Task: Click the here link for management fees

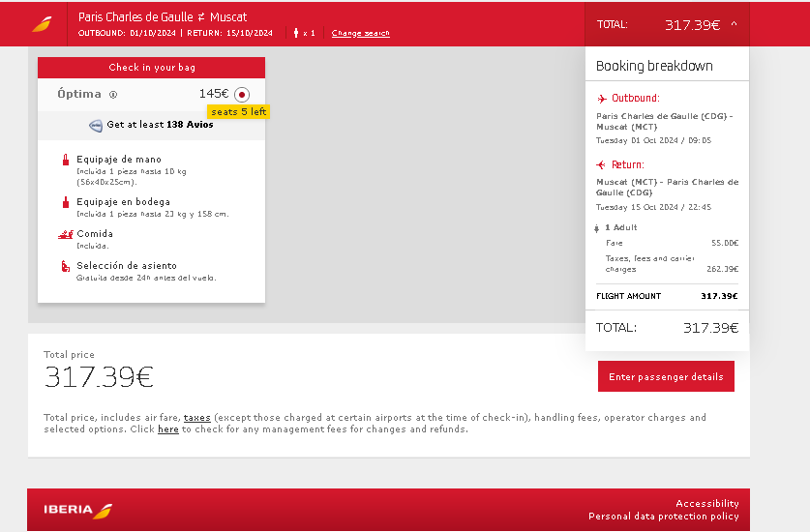Action: pos(168,429)
